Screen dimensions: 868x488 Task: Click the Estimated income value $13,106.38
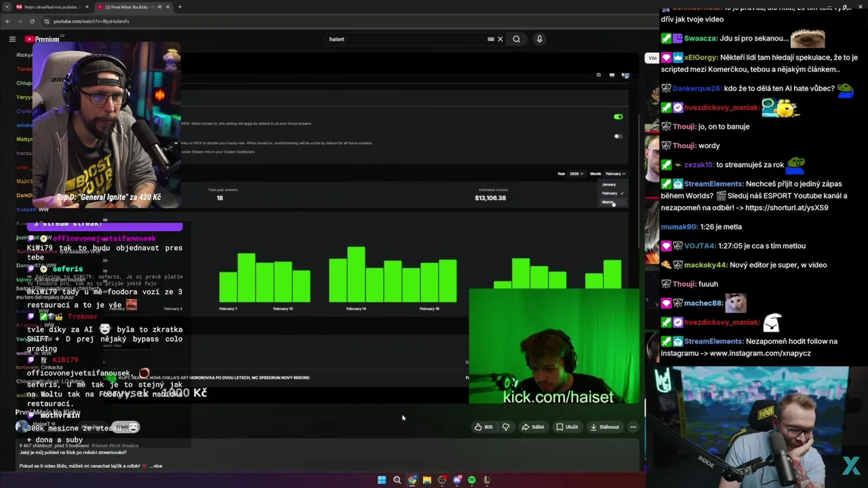490,198
